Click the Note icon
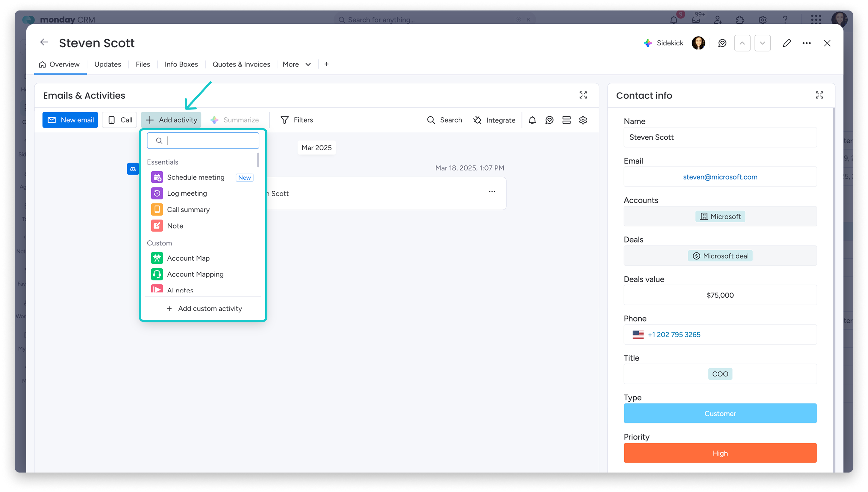Screen dimensions: 868x492 (157, 226)
